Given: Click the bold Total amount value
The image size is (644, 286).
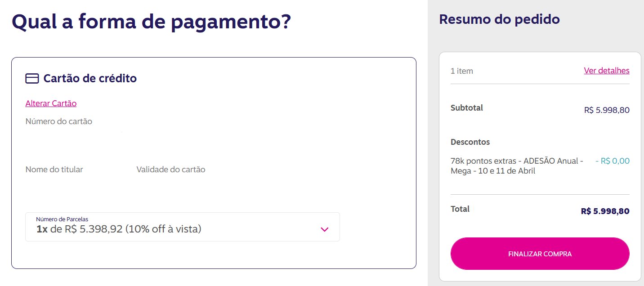Looking at the screenshot, I should click(x=605, y=211).
